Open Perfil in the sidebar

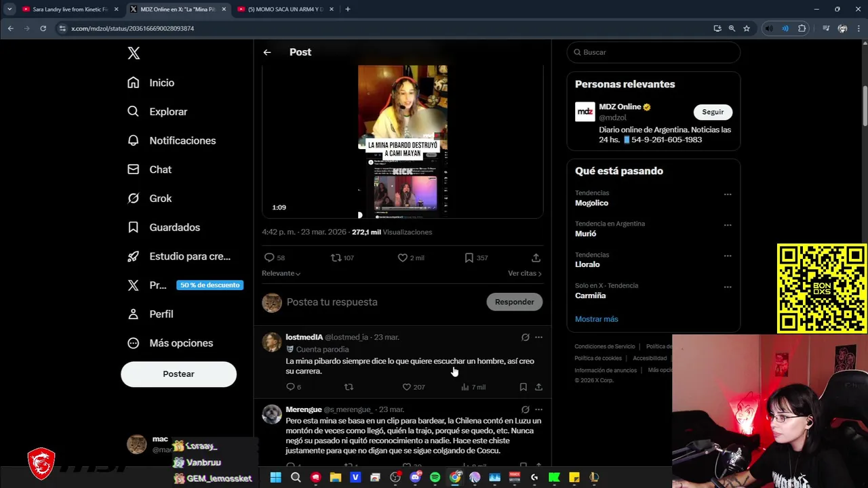pyautogui.click(x=150, y=314)
